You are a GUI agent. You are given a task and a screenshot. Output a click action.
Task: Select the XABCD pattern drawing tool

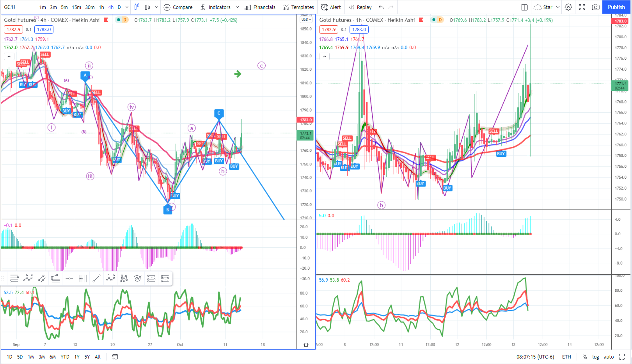tap(124, 278)
